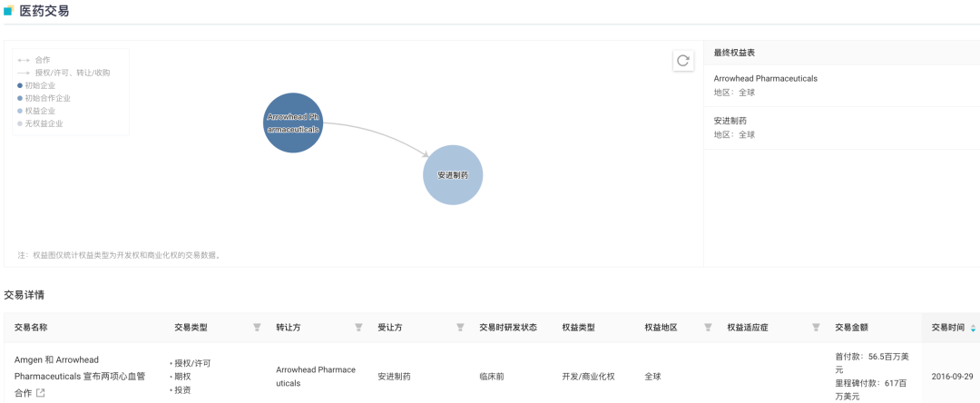Screen dimensions: 980x403
Task: Sort by 交易时间 arrow icon
Action: point(973,328)
